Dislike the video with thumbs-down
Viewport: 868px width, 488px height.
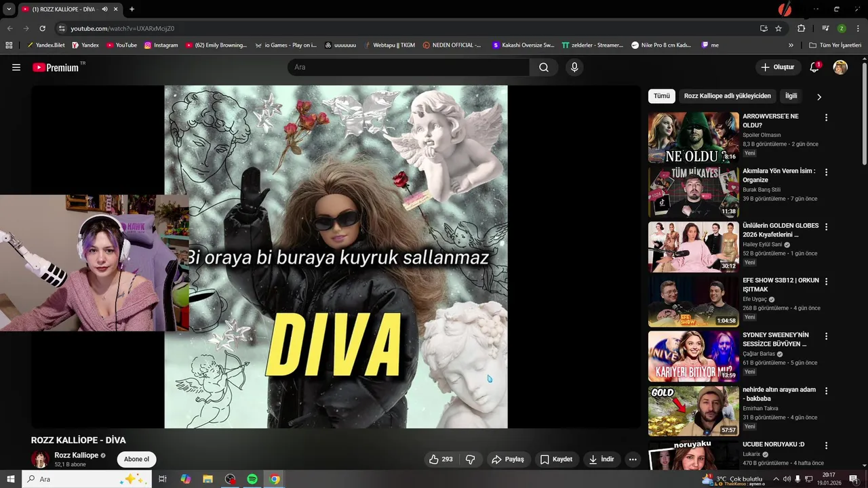click(x=471, y=459)
